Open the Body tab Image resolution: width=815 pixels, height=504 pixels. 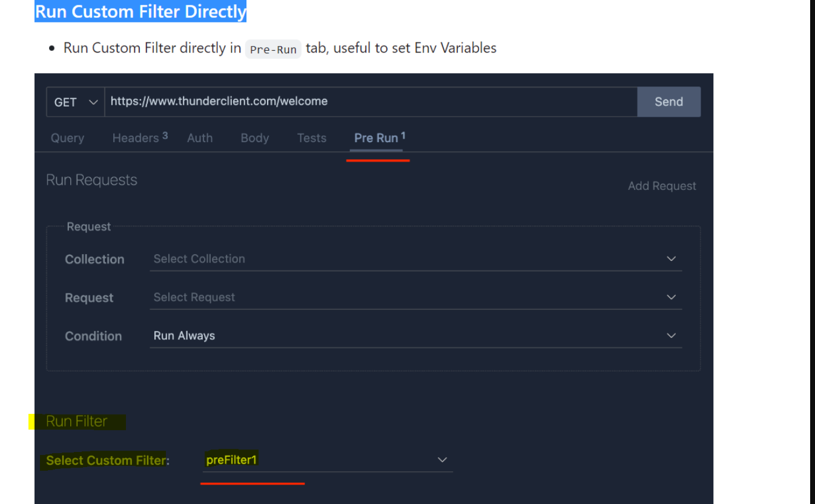click(254, 138)
